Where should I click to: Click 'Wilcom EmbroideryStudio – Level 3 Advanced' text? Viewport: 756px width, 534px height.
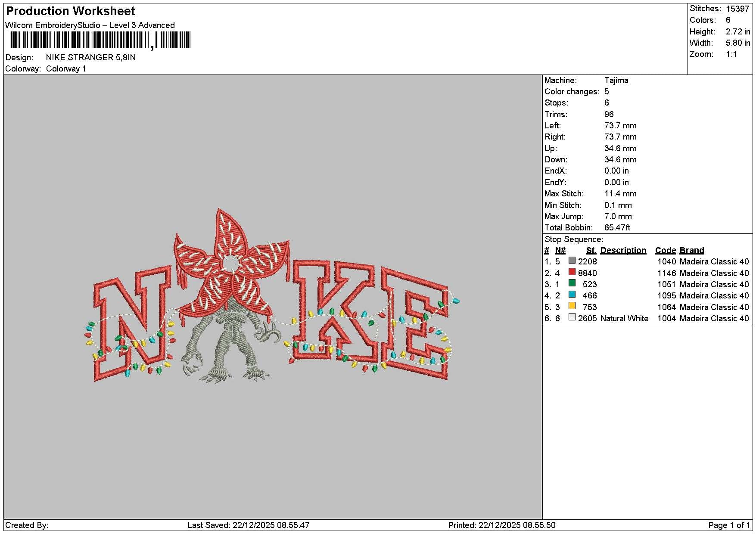tap(90, 25)
